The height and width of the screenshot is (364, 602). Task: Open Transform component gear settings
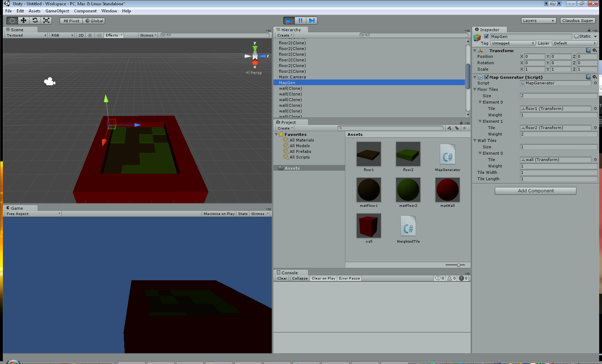tap(595, 50)
